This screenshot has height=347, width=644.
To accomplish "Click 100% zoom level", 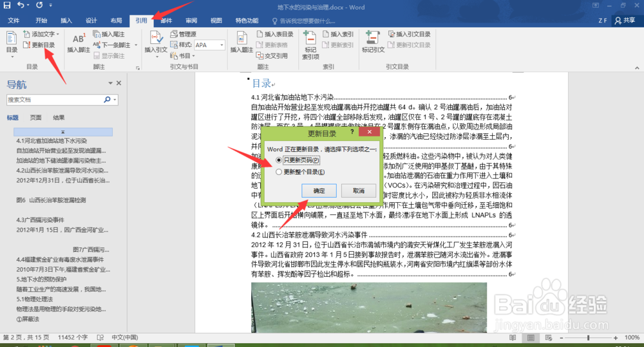I will tap(632, 337).
